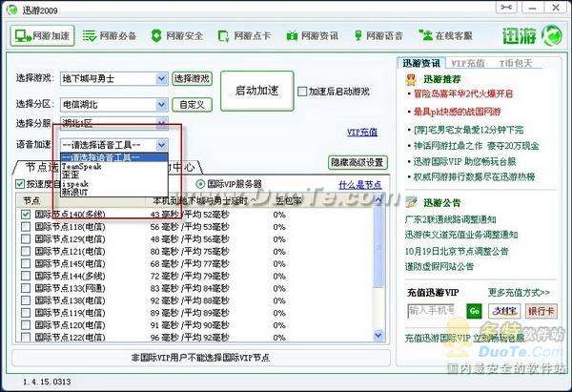Enable 加速后启动游戏 checkbox

302,92
